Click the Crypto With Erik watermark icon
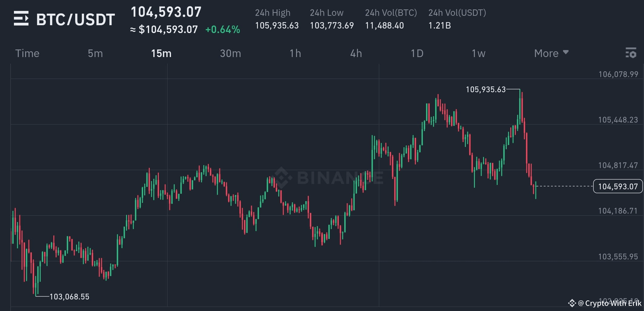 coord(572,303)
